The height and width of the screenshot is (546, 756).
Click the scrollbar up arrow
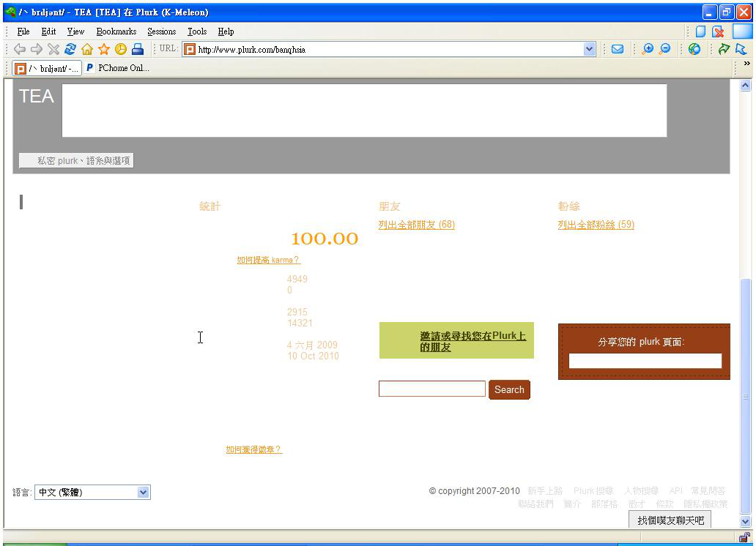(x=746, y=86)
